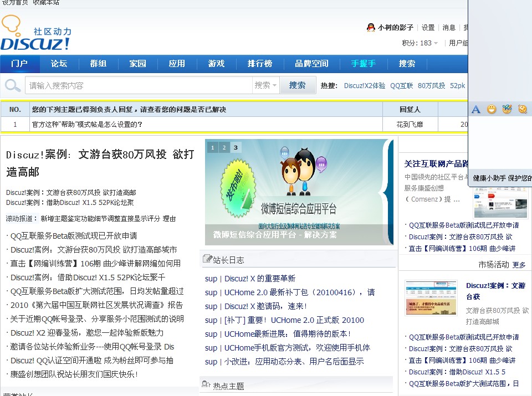Open 2010 entry [补丁] 重要! UCHome 2.0 正式版
This screenshot has width=532, height=396.
click(x=294, y=320)
